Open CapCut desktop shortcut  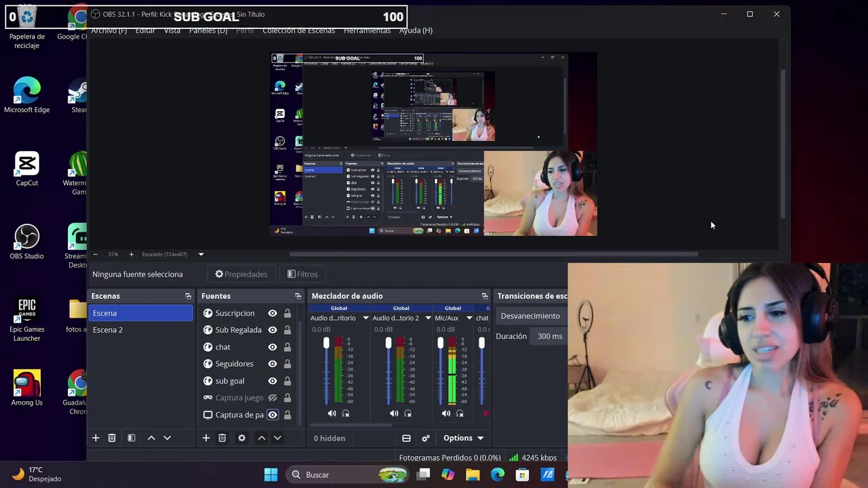coord(26,169)
